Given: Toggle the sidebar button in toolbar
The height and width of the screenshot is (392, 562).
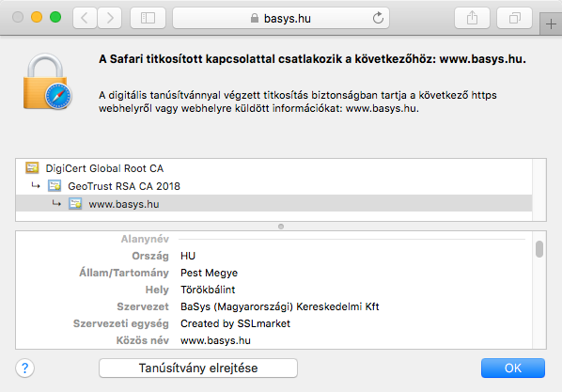Looking at the screenshot, I should click(x=148, y=18).
